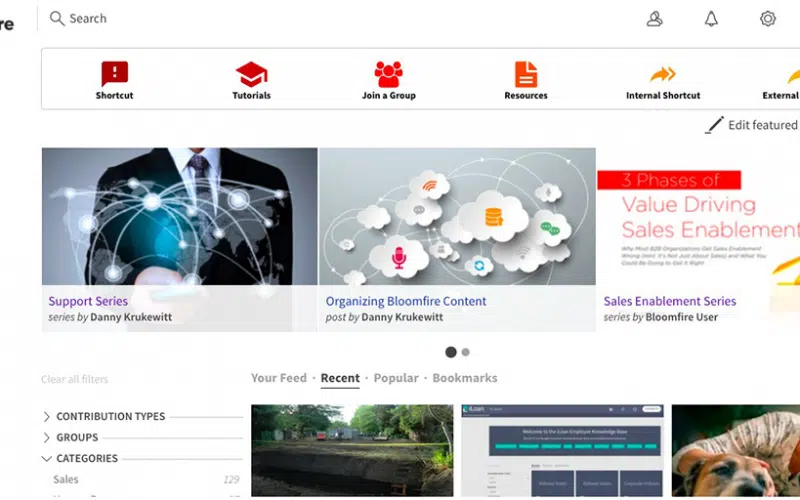The width and height of the screenshot is (800, 500).
Task: Click the red Shortcut alert icon
Action: (x=114, y=74)
